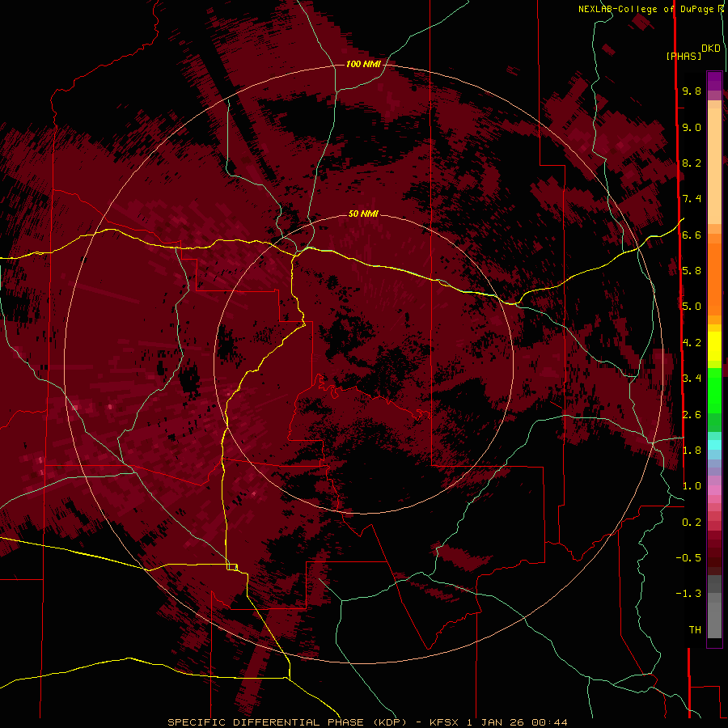
Task: Click the "50 NMI" range ring label
Action: tap(363, 214)
